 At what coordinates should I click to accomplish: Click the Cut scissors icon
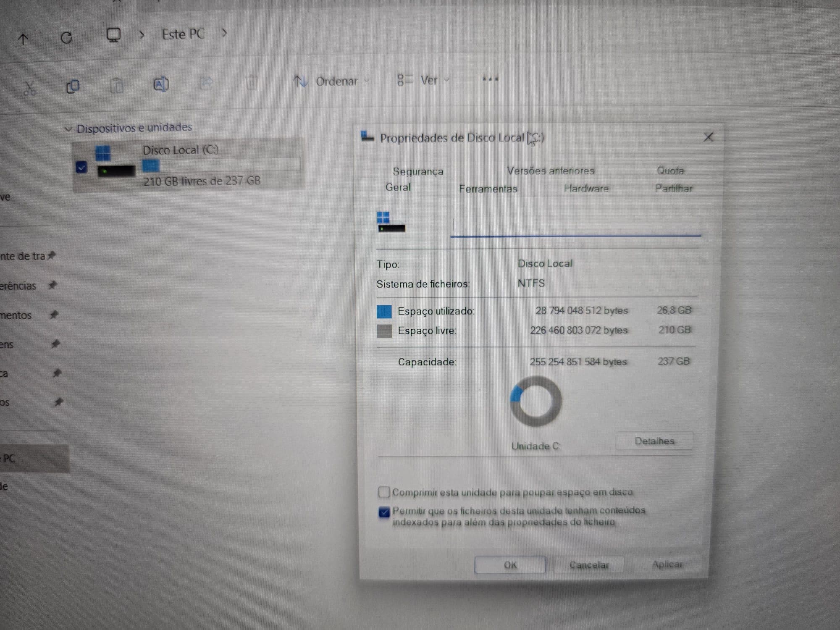click(x=29, y=88)
